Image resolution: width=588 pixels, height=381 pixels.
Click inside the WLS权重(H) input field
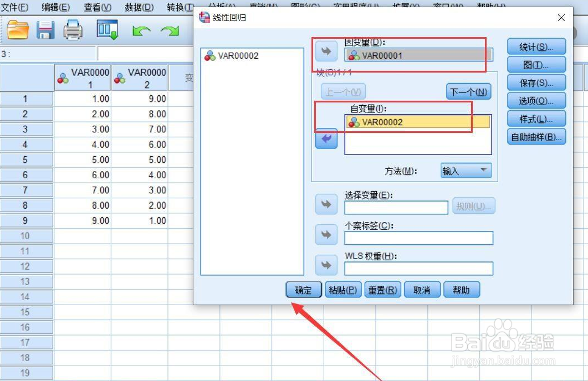coord(418,269)
